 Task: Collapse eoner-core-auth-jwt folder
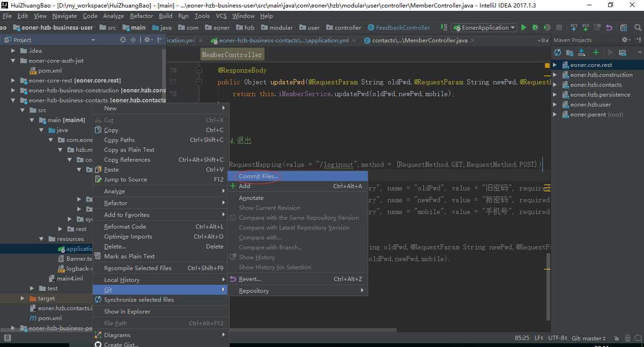[13, 60]
